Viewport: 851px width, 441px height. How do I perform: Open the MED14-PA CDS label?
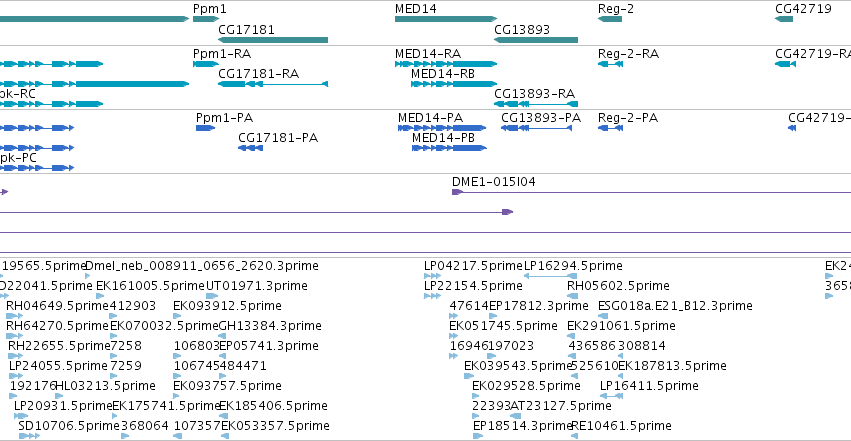click(430, 118)
